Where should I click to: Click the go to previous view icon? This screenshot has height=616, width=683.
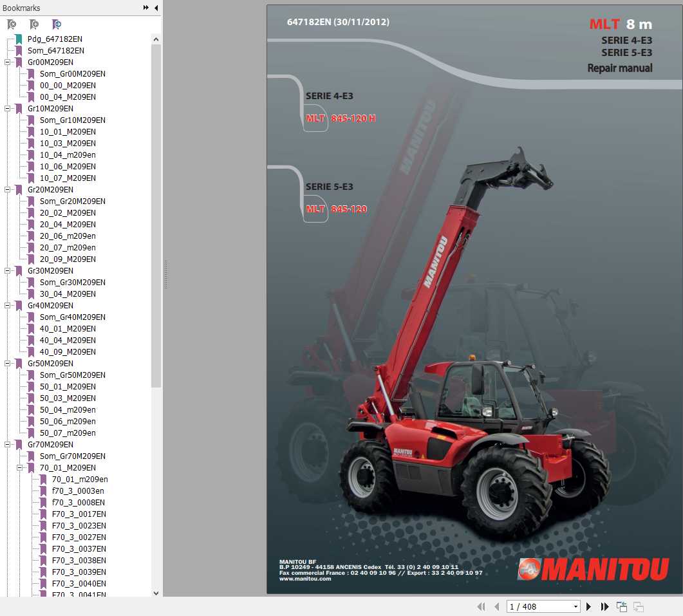tap(622, 606)
